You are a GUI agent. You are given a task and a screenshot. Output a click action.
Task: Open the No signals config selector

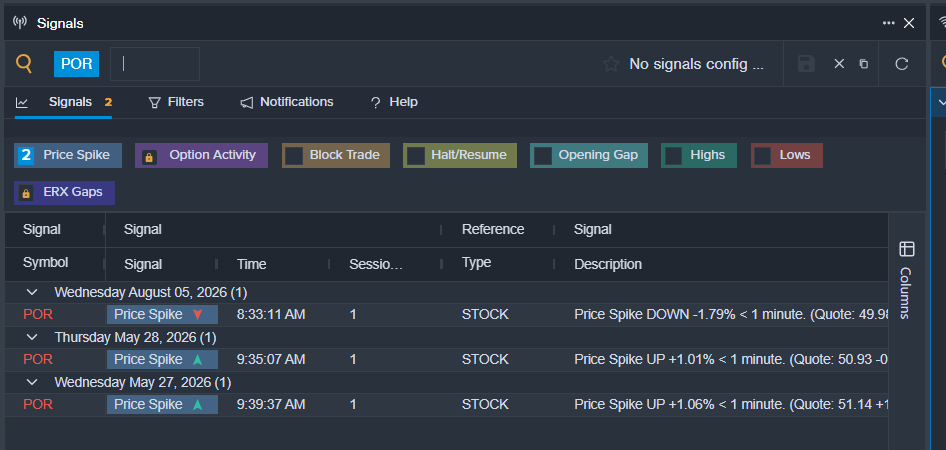(x=696, y=64)
